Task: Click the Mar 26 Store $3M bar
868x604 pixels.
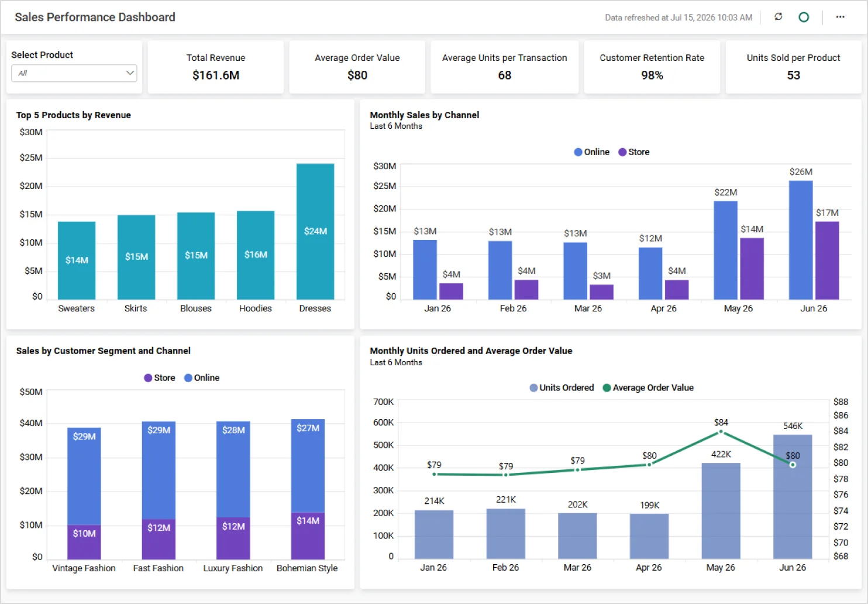Action: point(601,292)
